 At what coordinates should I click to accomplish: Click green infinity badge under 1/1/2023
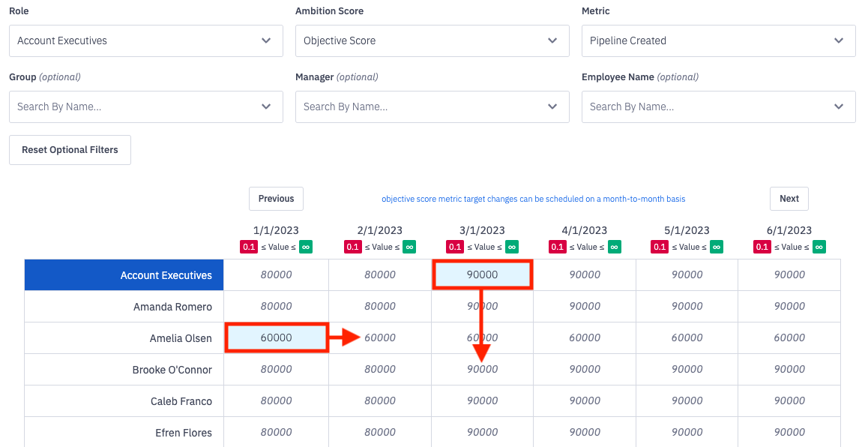coord(305,247)
